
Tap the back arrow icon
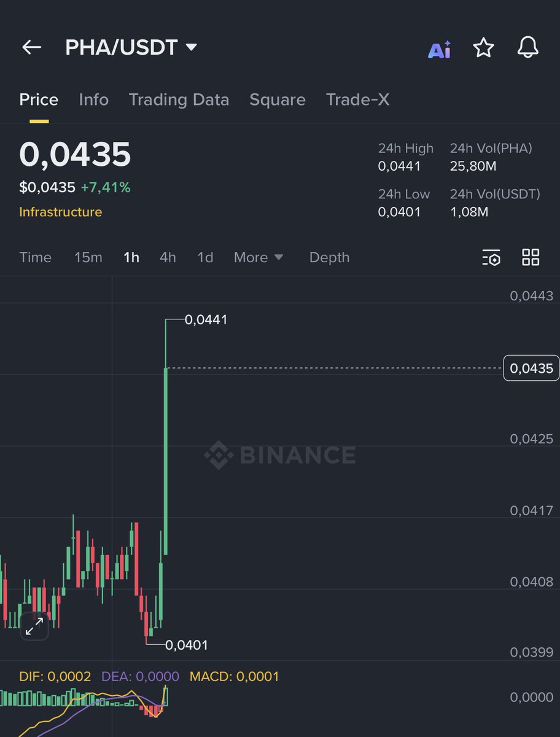point(31,47)
